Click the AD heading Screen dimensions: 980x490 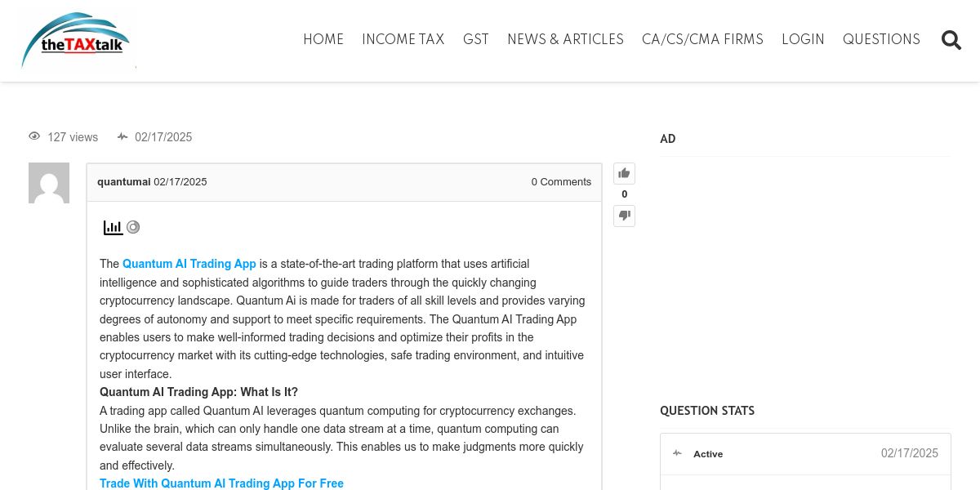[668, 139]
